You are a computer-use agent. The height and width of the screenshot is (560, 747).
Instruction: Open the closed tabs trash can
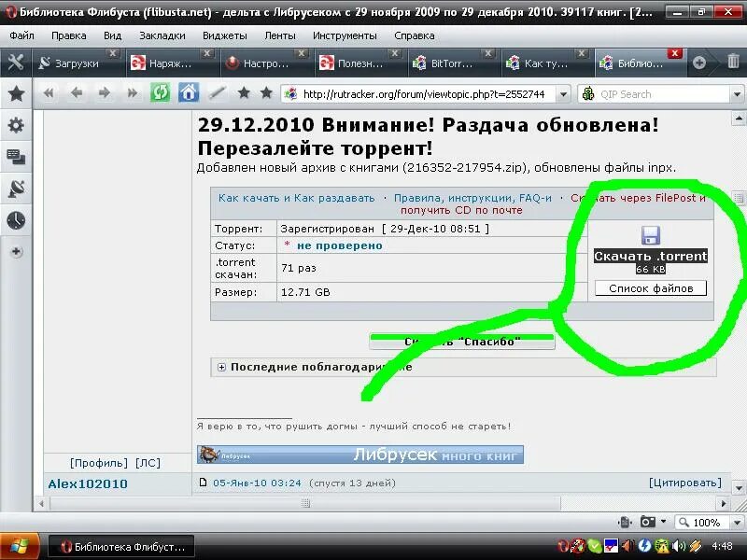pyautogui.click(x=733, y=62)
